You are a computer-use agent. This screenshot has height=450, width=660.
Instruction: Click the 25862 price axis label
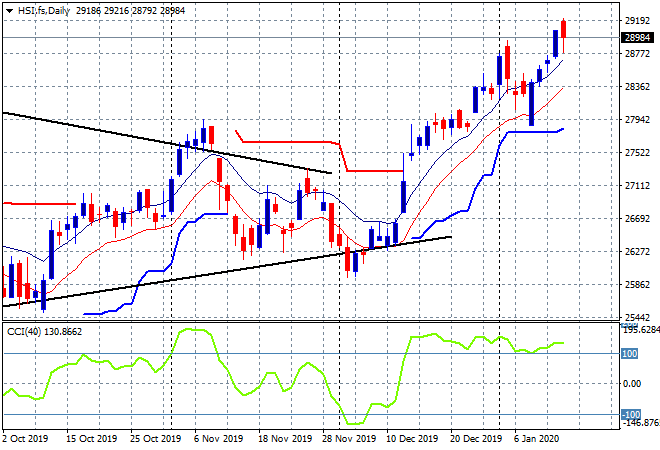(x=637, y=285)
